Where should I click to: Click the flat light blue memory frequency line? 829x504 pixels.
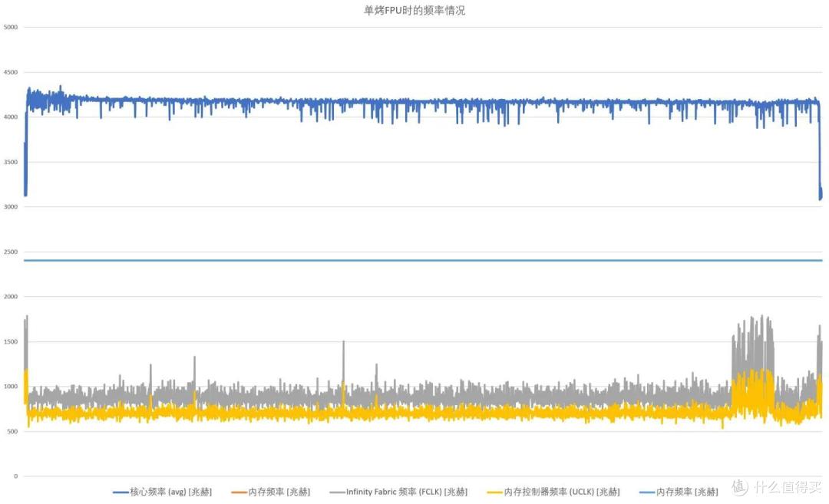pos(423,260)
